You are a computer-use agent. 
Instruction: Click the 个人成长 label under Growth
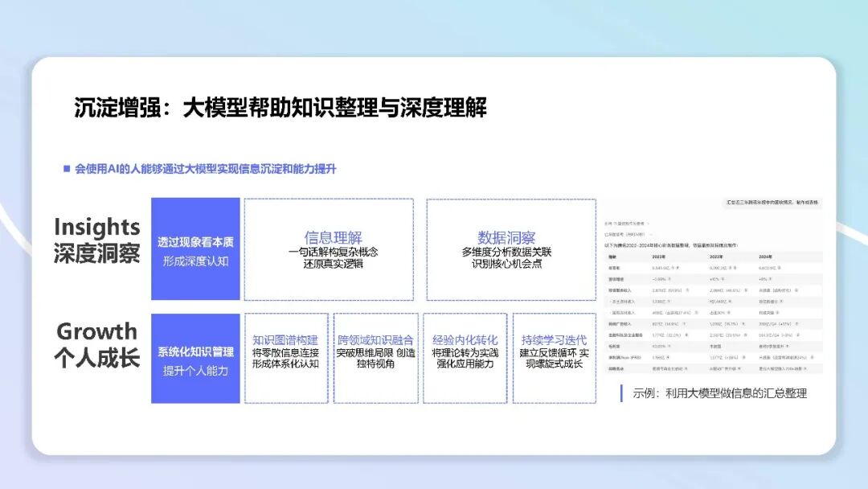[97, 358]
